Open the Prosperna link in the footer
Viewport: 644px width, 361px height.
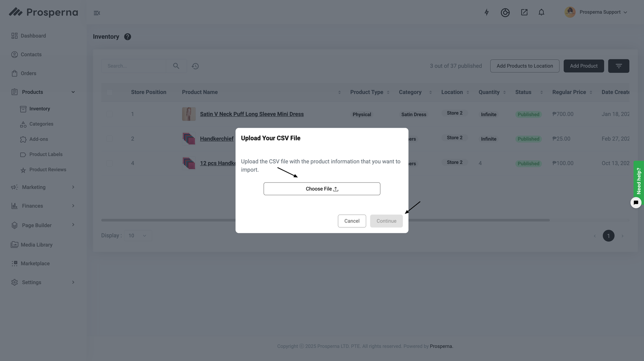[442, 346]
